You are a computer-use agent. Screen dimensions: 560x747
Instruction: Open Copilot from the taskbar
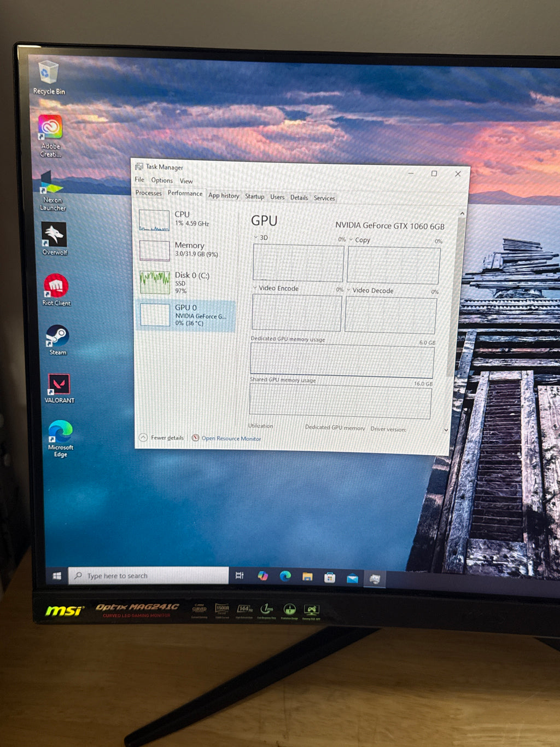pyautogui.click(x=263, y=576)
